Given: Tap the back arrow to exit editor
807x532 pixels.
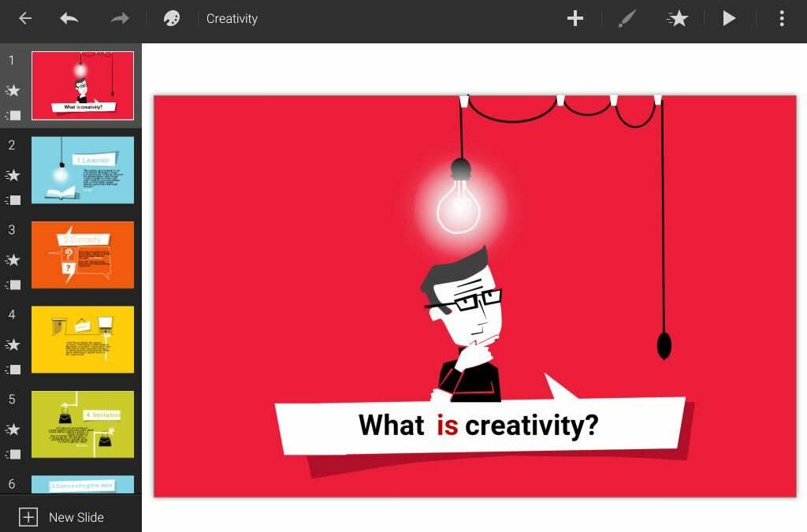Looking at the screenshot, I should point(25,18).
